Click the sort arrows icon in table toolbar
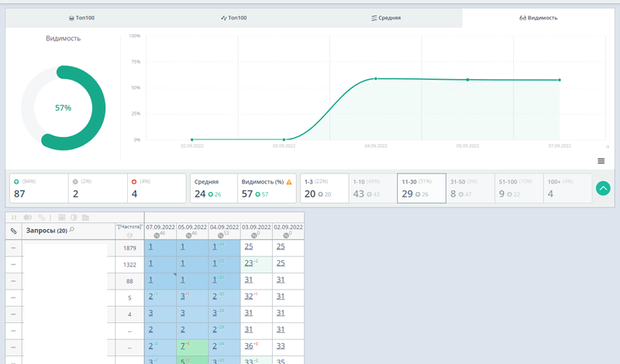This screenshot has width=620, height=364. coord(14,218)
